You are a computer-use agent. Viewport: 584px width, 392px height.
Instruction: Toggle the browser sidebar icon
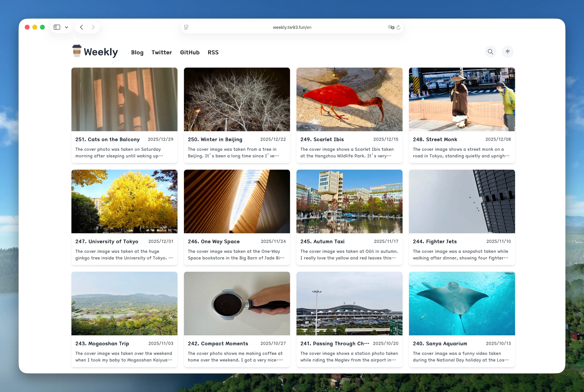57,27
